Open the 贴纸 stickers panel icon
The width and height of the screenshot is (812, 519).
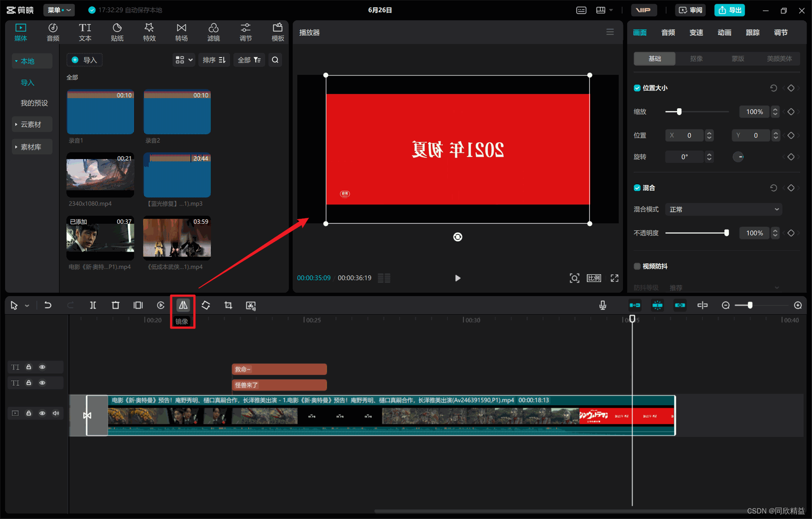tap(117, 32)
